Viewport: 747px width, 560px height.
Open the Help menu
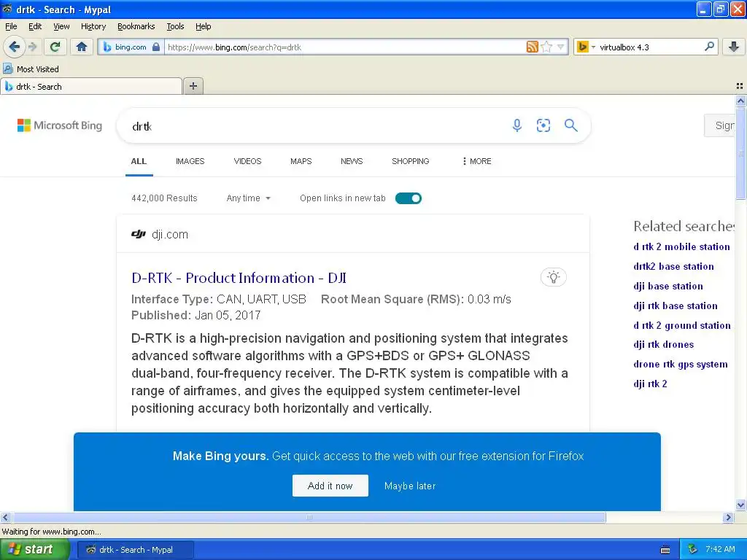tap(203, 26)
